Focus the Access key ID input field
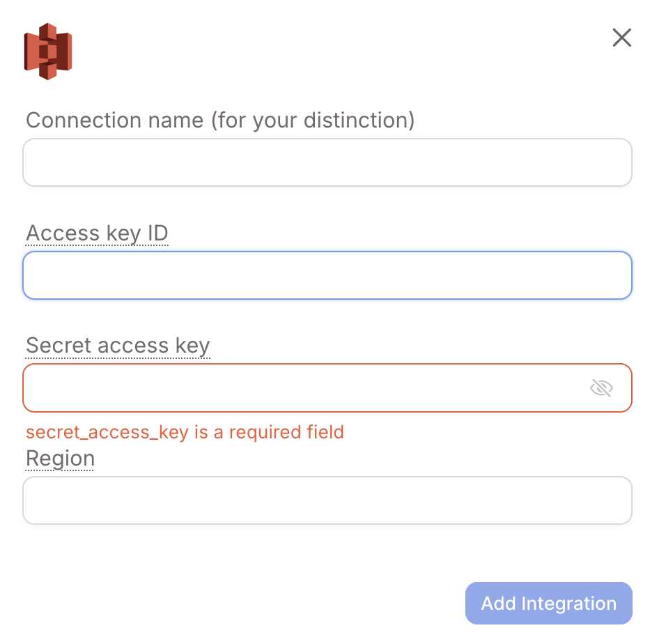 (x=327, y=275)
